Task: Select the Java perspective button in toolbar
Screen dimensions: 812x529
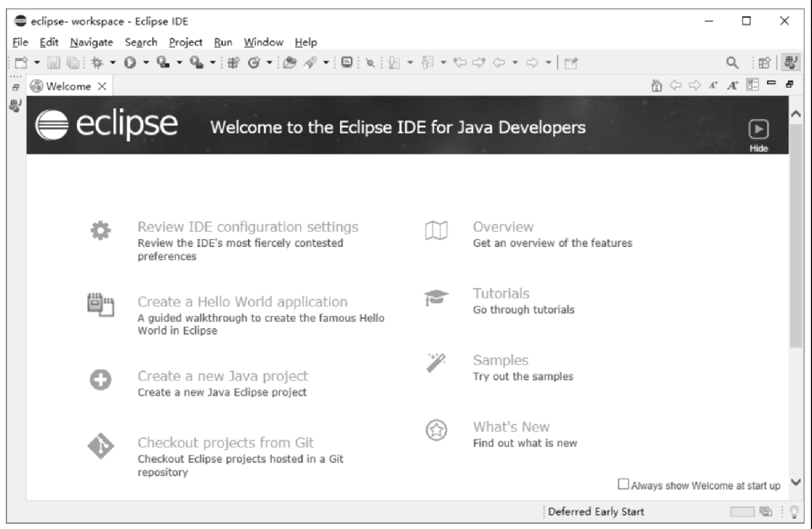Action: [791, 62]
